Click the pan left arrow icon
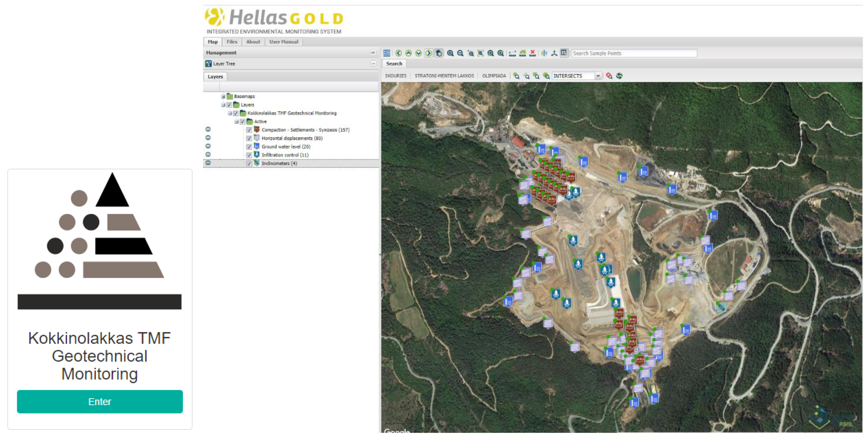 point(398,53)
